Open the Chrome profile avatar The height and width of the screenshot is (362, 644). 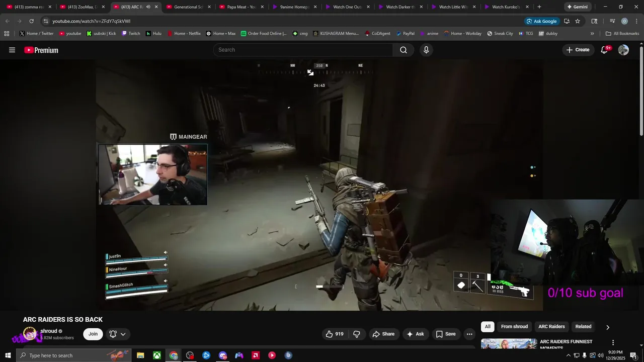pyautogui.click(x=624, y=21)
